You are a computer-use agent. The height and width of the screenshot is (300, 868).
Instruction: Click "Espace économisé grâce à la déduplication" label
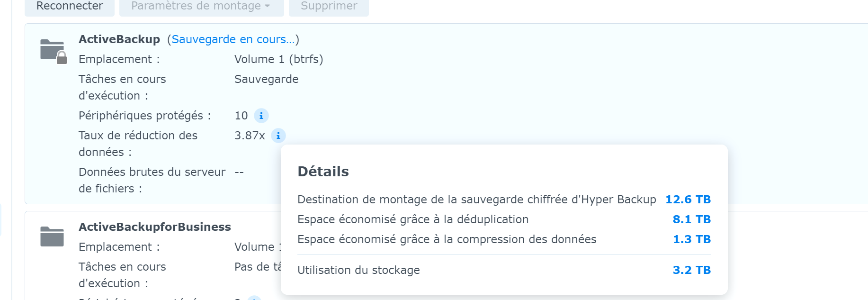(412, 219)
